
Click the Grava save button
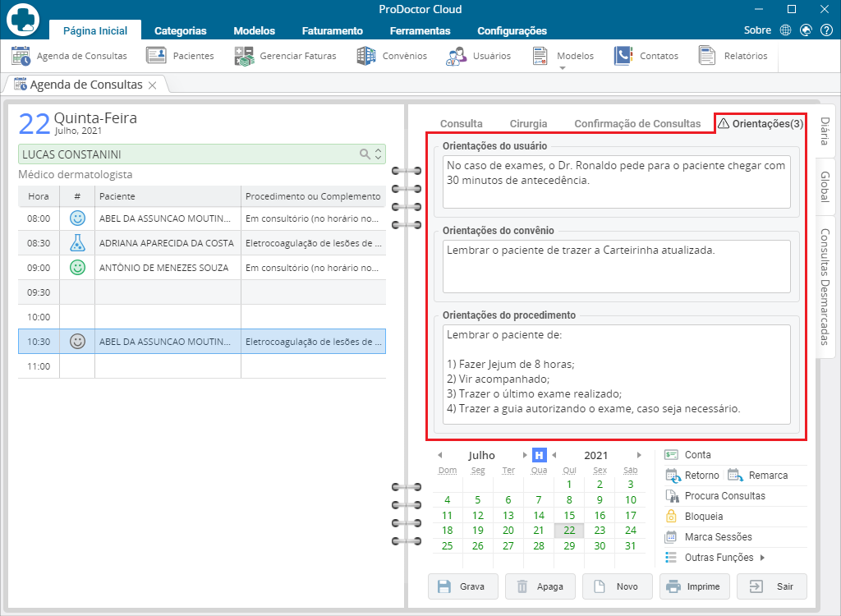point(463,586)
